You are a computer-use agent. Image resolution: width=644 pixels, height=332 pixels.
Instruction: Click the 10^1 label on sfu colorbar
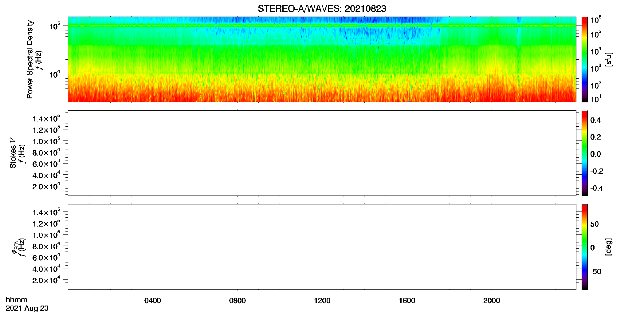[596, 99]
